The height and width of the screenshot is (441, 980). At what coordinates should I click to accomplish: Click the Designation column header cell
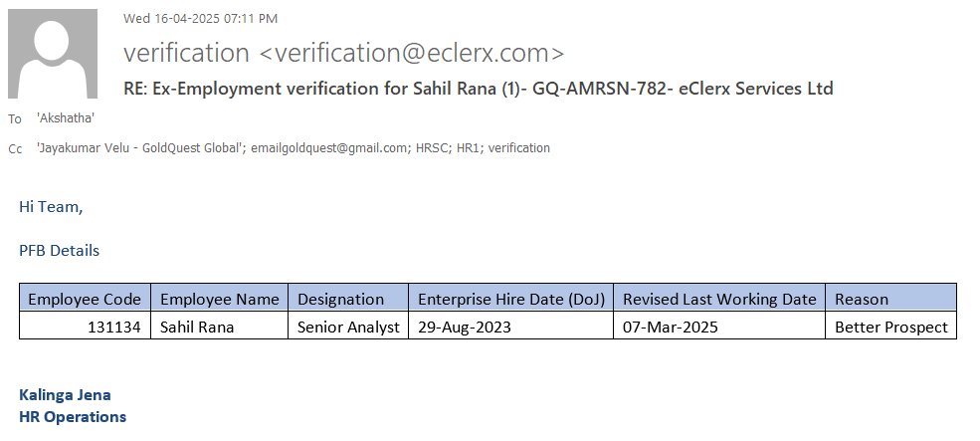tap(341, 299)
